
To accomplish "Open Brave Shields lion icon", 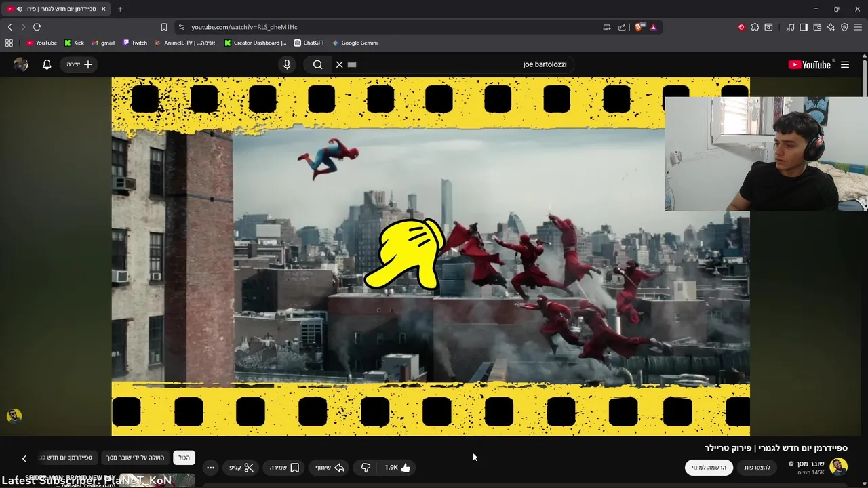I will point(639,27).
